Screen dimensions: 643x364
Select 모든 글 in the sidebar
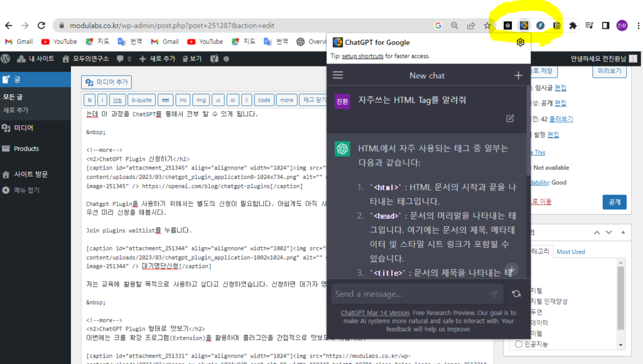click(x=13, y=97)
